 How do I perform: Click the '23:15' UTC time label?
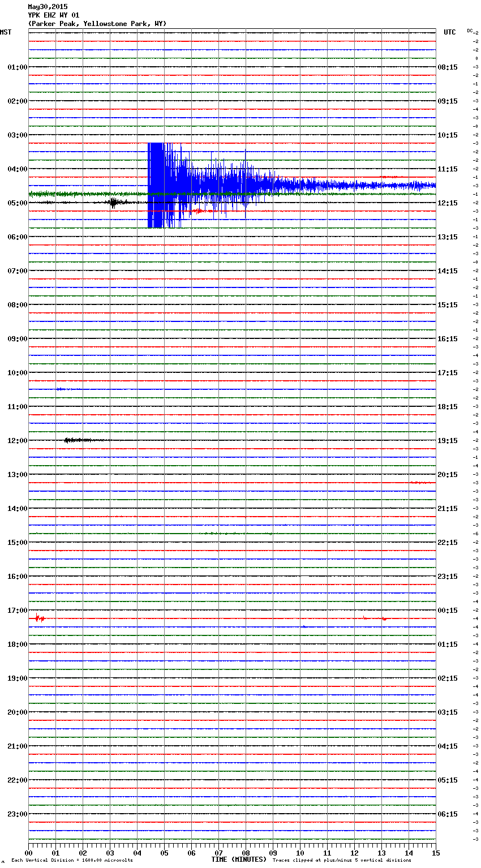point(448,576)
